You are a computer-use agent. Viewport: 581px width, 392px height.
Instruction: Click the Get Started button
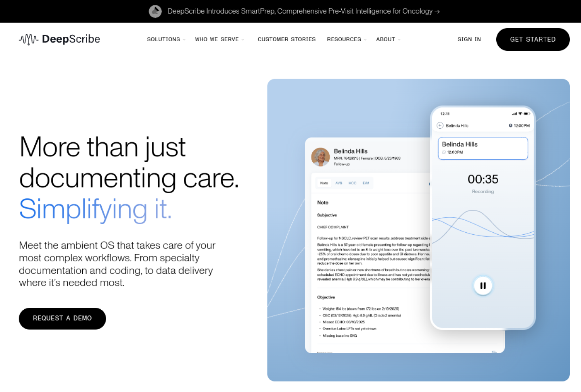[x=533, y=40]
